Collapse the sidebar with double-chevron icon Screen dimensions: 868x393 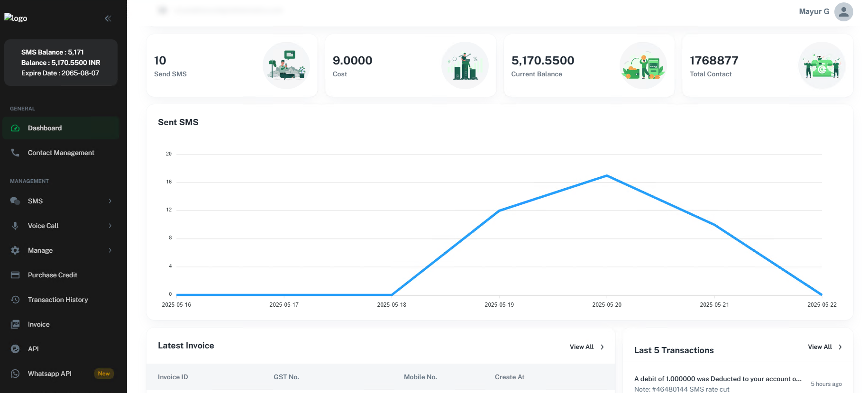[108, 18]
